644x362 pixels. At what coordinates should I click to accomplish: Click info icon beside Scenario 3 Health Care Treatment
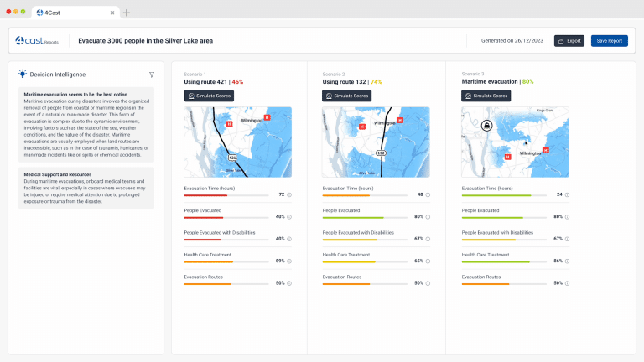point(567,261)
